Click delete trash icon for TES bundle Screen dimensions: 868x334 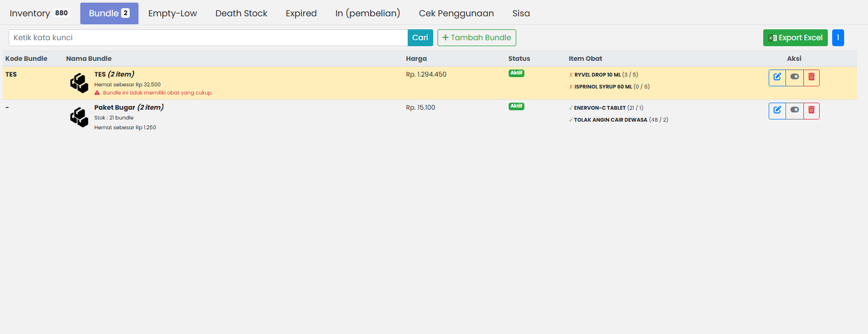point(811,77)
